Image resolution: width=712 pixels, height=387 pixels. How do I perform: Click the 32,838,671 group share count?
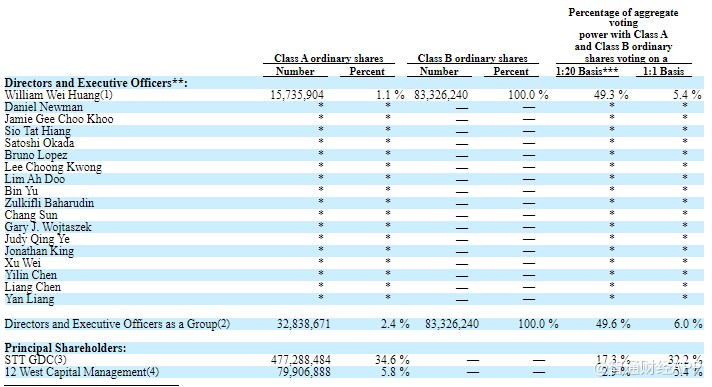tap(304, 324)
